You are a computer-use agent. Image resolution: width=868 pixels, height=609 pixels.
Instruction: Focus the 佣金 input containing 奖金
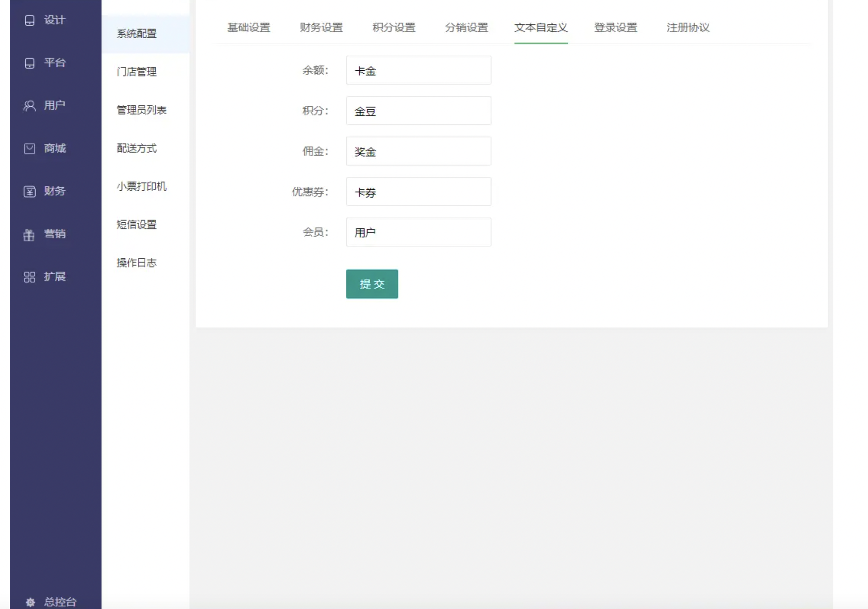[418, 151]
